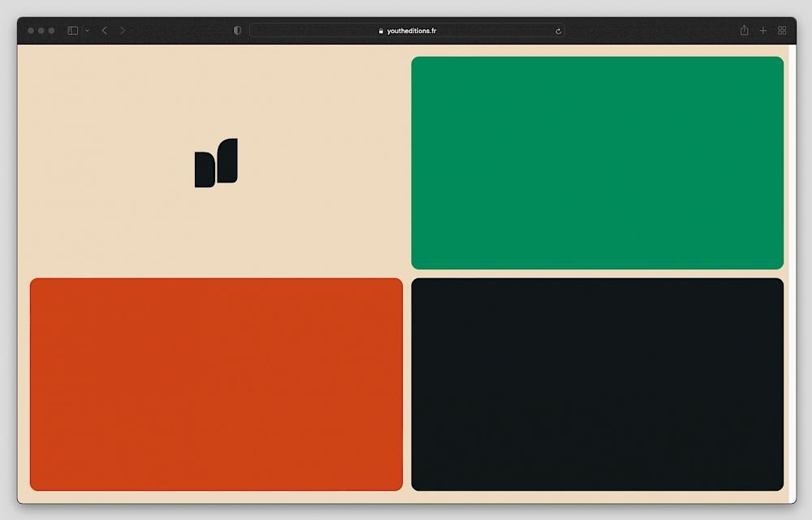Open a new tab with the plus icon
The width and height of the screenshot is (812, 520).
tap(762, 31)
